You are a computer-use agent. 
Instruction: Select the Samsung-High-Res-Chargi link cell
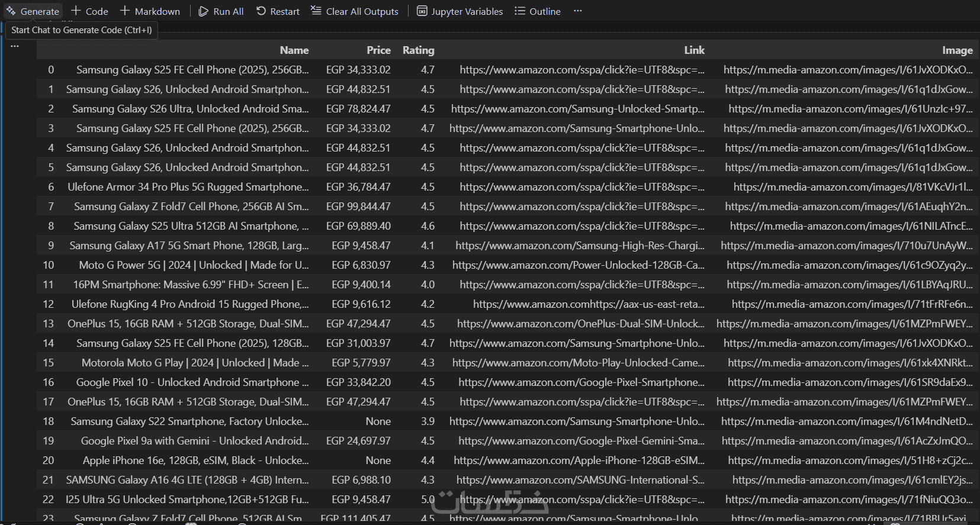(580, 246)
